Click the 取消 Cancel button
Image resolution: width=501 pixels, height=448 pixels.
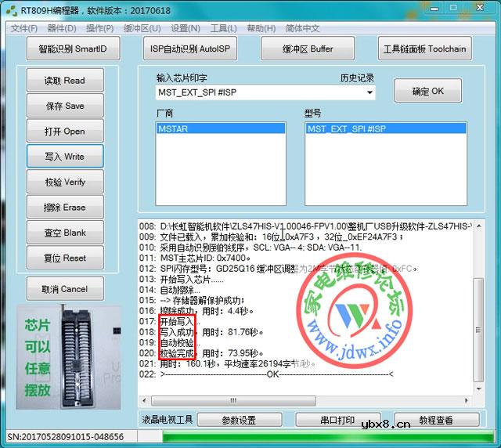pos(65,289)
